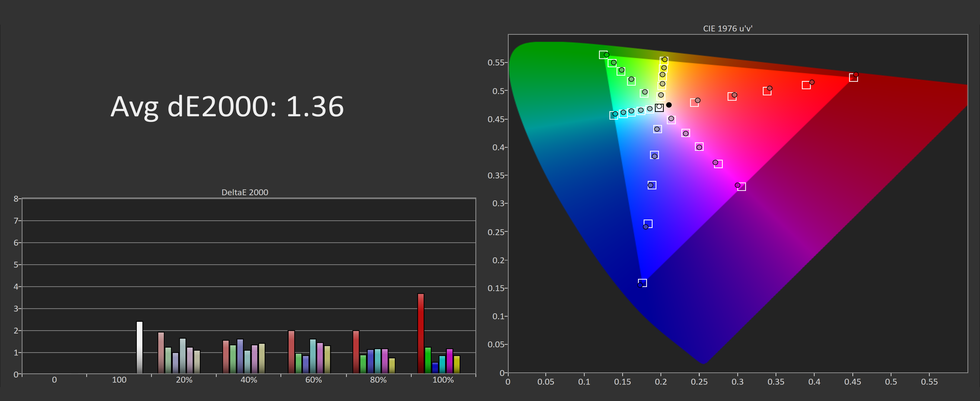Click the tallest red bar at 100% saturation
The width and height of the screenshot is (980, 401).
pos(420,333)
